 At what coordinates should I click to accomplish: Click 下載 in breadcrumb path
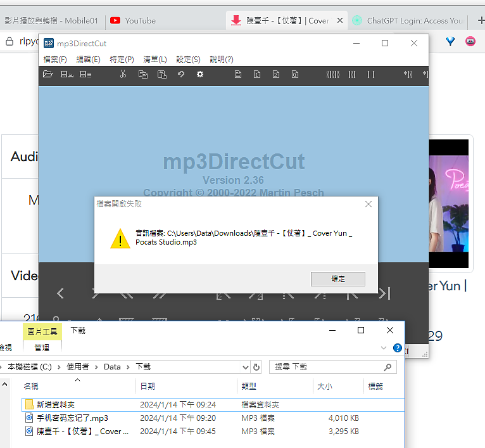pos(143,367)
